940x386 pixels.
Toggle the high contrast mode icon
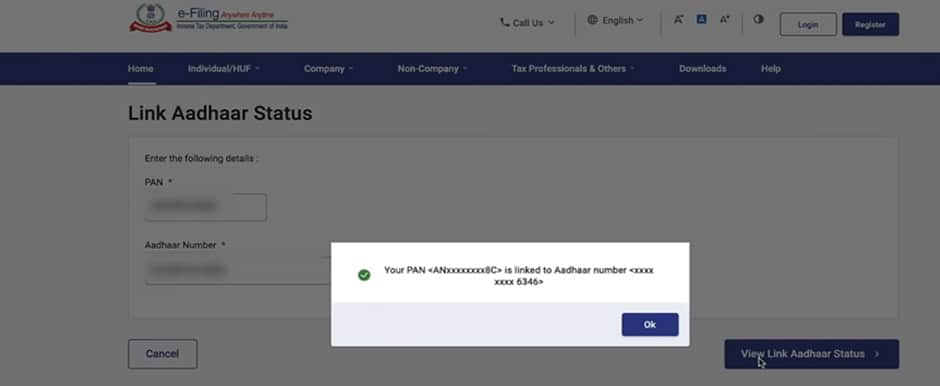(x=758, y=19)
